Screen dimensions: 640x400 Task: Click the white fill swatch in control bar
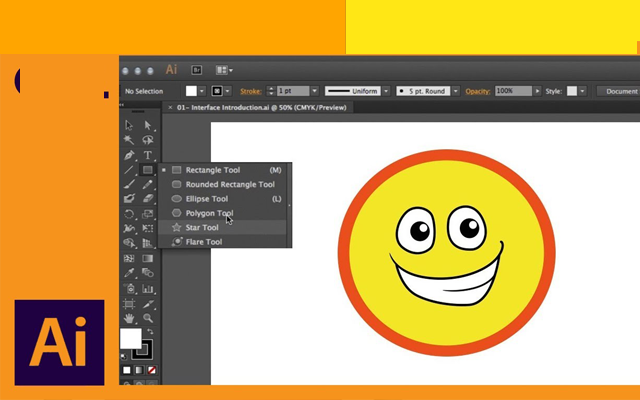coord(191,91)
